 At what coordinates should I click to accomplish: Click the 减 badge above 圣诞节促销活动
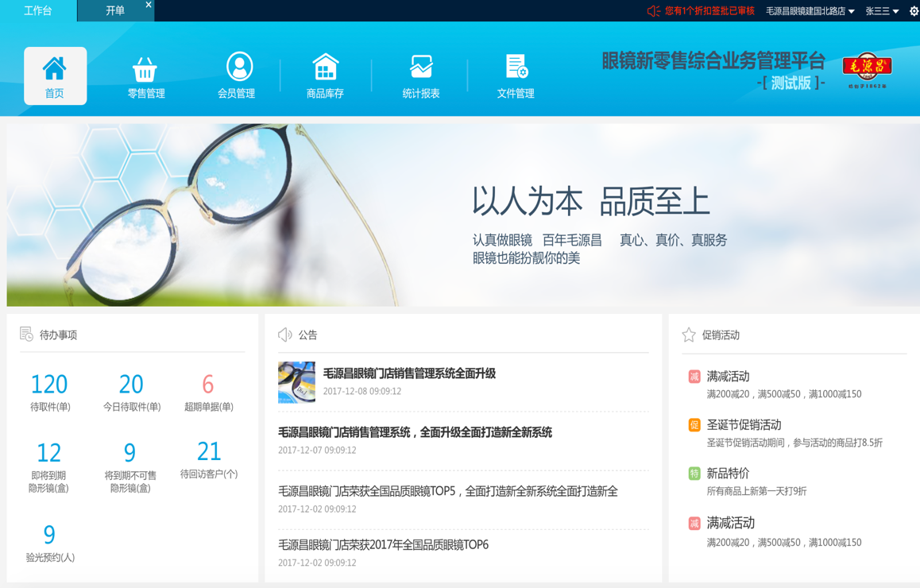click(x=694, y=376)
